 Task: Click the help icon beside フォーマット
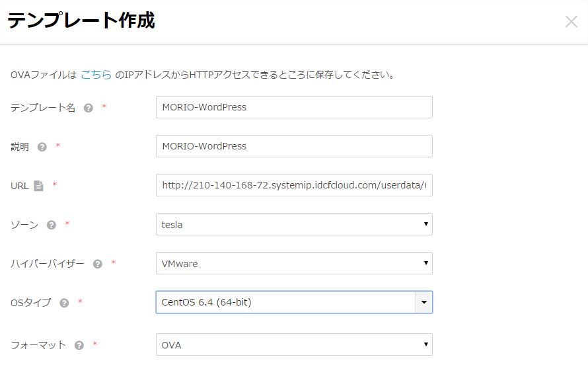click(x=79, y=345)
